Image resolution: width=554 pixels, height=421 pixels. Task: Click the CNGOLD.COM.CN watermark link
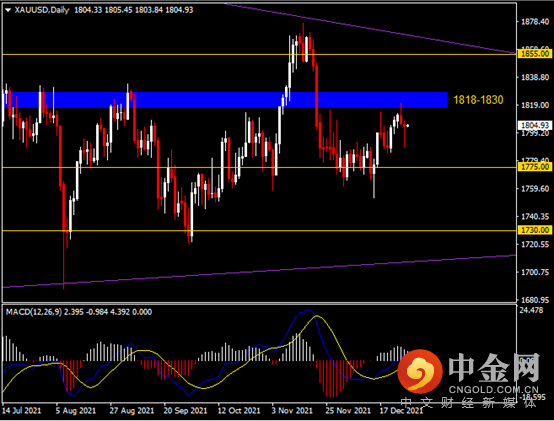click(494, 390)
